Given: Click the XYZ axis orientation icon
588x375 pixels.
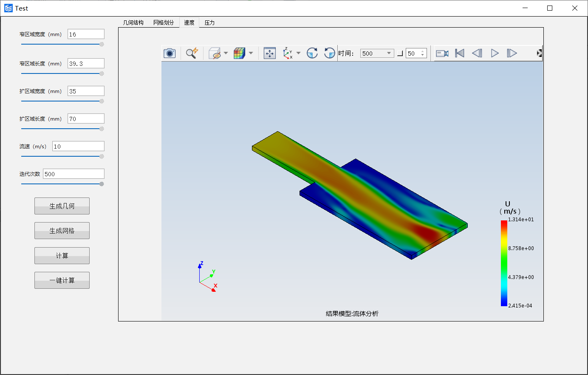Looking at the screenshot, I should tap(288, 53).
